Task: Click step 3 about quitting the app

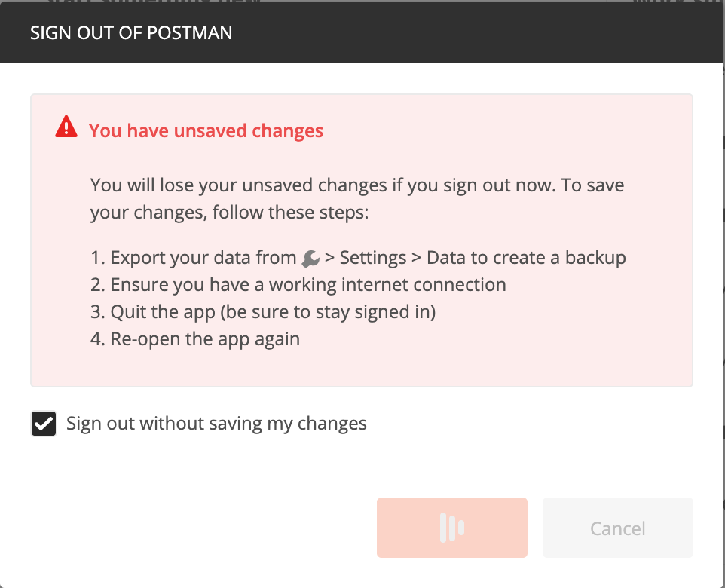Action: click(262, 311)
